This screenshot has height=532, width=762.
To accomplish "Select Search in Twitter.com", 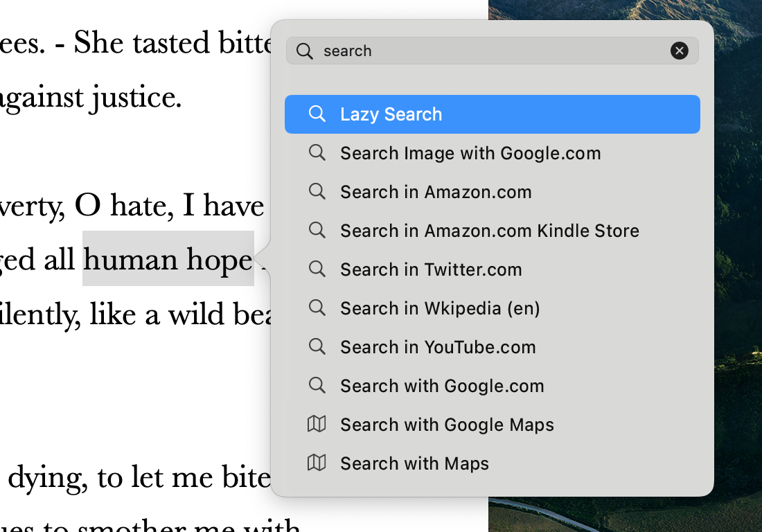I will point(493,269).
